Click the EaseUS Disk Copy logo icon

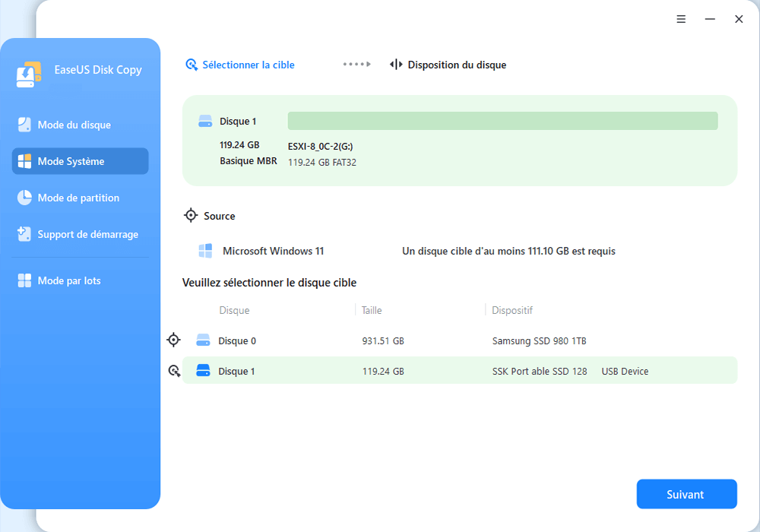coord(29,74)
